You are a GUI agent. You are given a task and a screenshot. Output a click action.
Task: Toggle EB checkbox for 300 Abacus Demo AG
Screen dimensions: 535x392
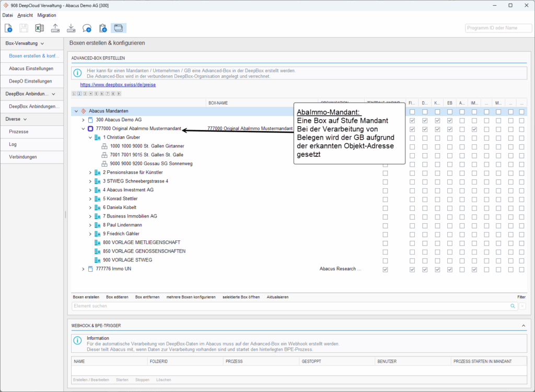pos(450,120)
